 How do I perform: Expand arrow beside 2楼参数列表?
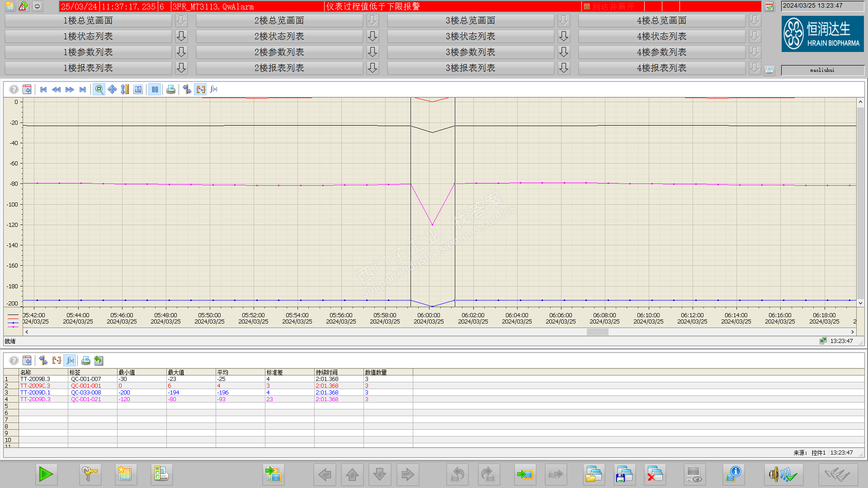click(373, 52)
